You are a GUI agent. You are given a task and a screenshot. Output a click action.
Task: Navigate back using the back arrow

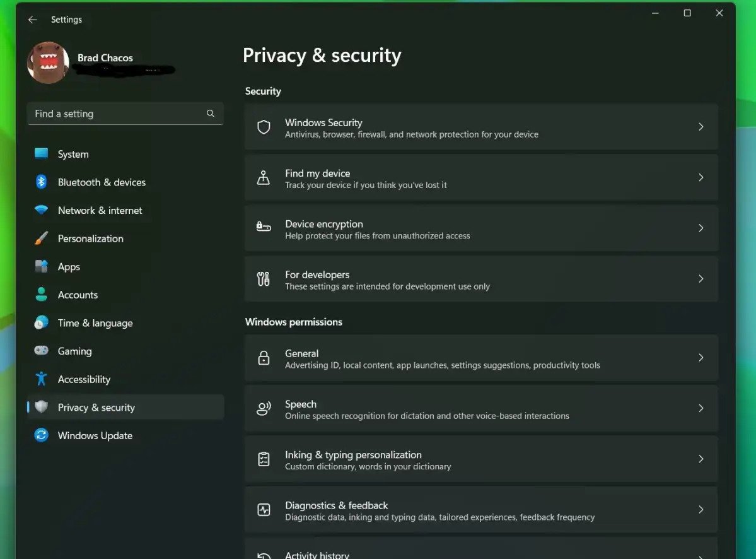(x=32, y=20)
